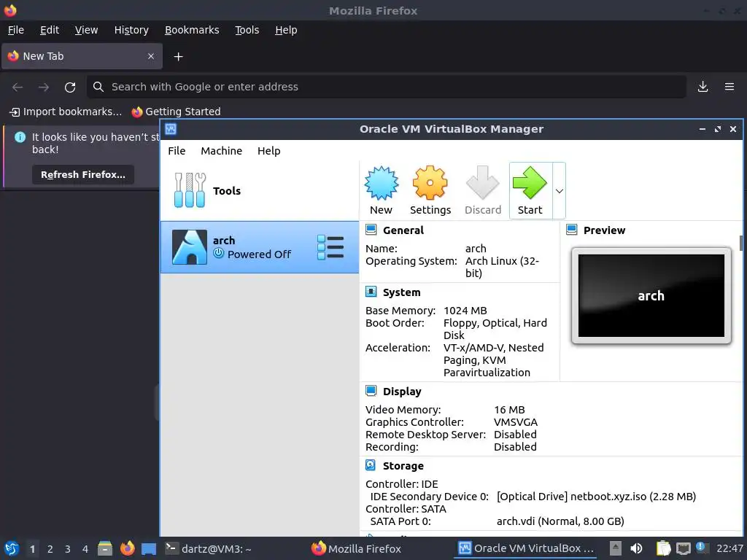Open VirtualBox Help menu
This screenshot has height=560, width=747.
click(x=268, y=151)
